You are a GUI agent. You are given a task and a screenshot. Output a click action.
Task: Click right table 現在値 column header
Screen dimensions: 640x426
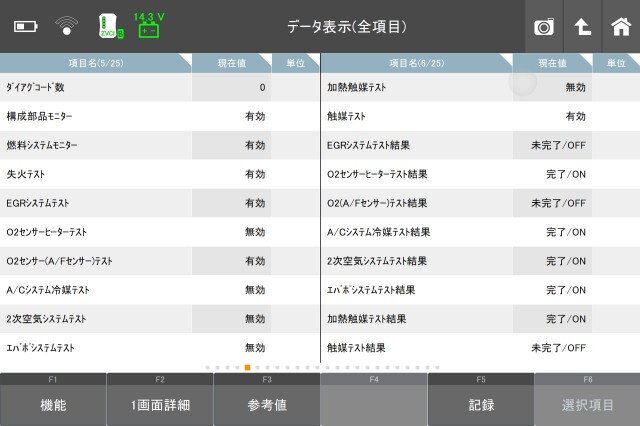[552, 63]
